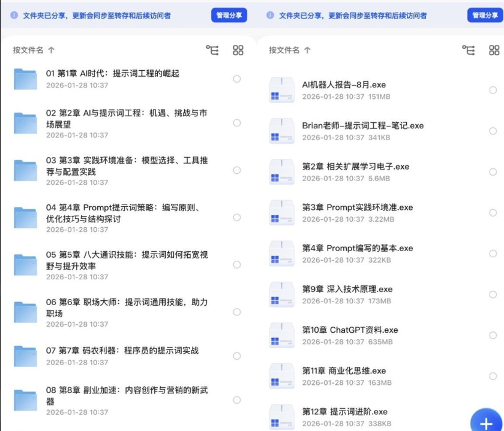504x431 pixels.
Task: Select the 05 第5章 八大通识技能 folder circle
Action: pyautogui.click(x=237, y=264)
